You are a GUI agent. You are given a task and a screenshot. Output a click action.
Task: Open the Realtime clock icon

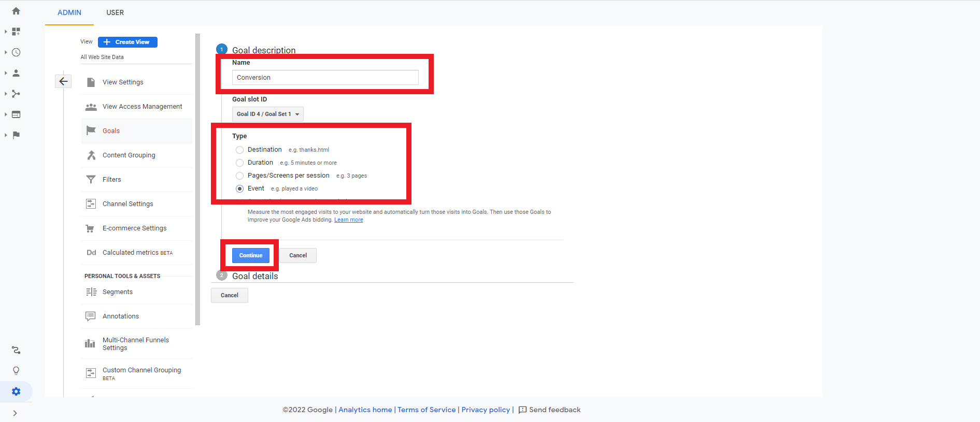pyautogui.click(x=16, y=52)
